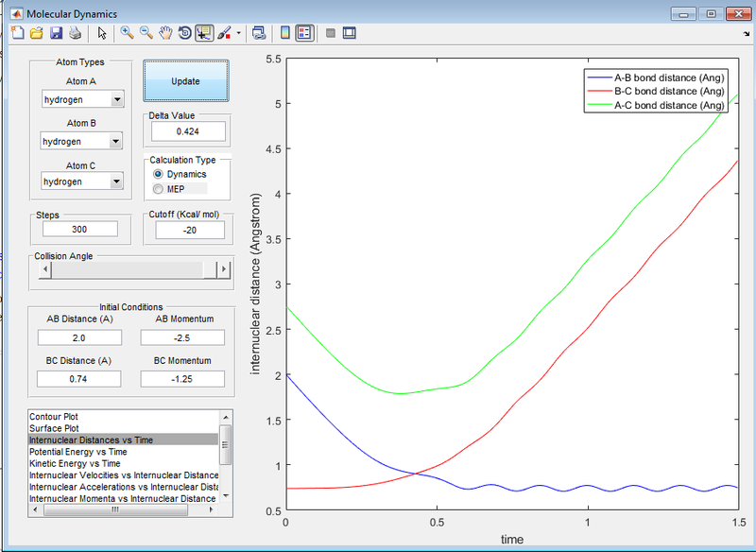This screenshot has height=552, width=756.
Task: Select the Zoom In magnifier tool
Action: (127, 33)
